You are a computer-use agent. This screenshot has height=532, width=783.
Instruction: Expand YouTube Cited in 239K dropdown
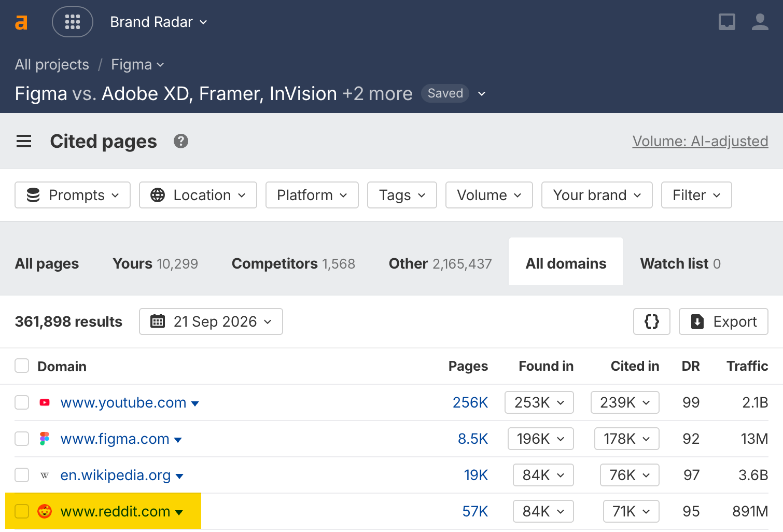pos(625,402)
